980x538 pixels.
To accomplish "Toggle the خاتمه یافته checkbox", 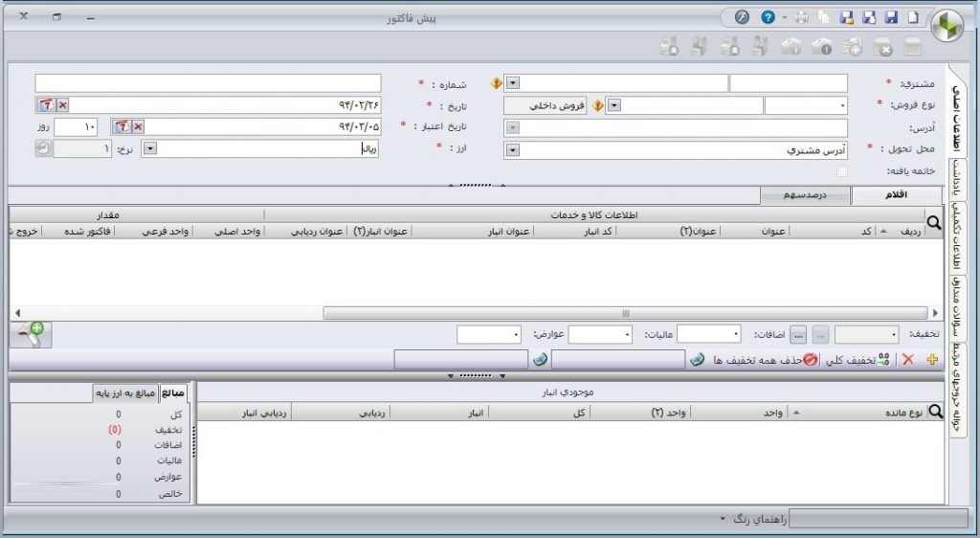I will pyautogui.click(x=842, y=171).
